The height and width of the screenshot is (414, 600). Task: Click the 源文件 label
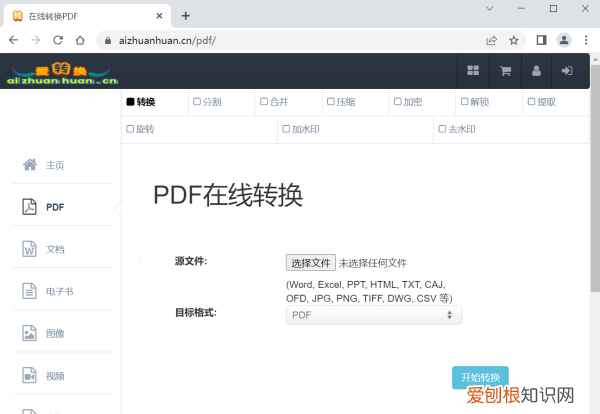(x=191, y=261)
